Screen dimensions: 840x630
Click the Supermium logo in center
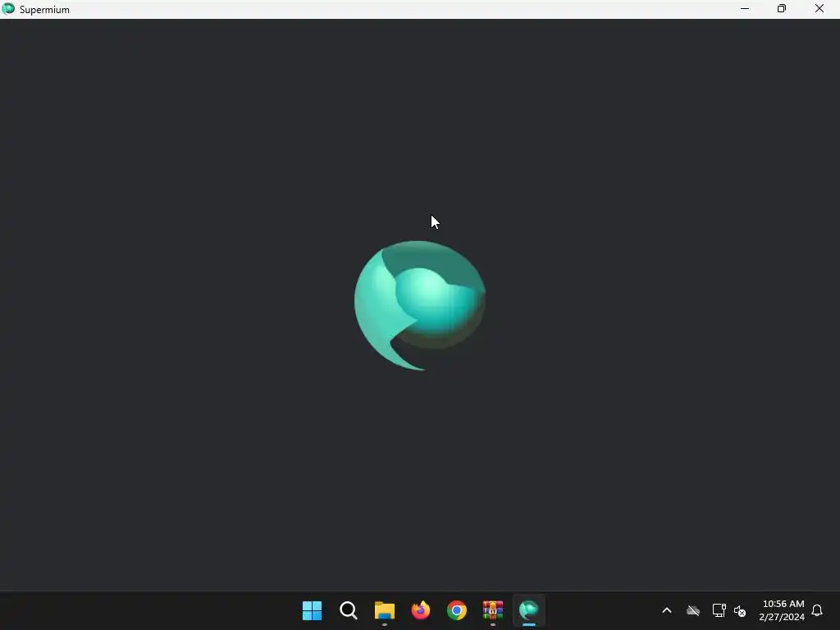point(420,305)
